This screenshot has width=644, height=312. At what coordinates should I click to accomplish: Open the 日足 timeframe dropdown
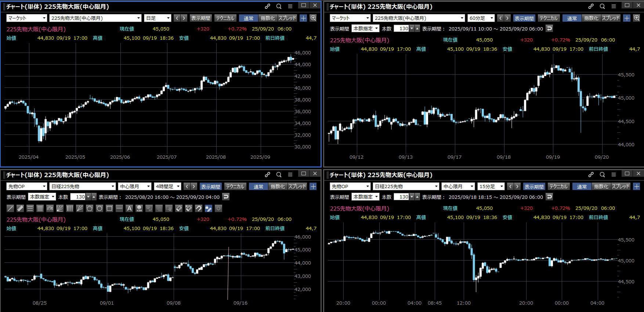(x=158, y=18)
